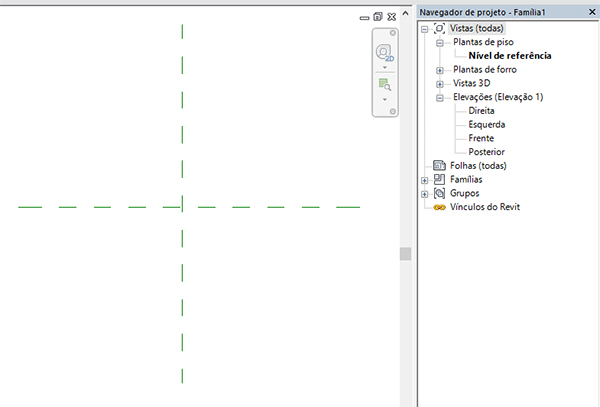Open the zoom options dropdown arrow
The height and width of the screenshot is (407, 600).
(383, 100)
